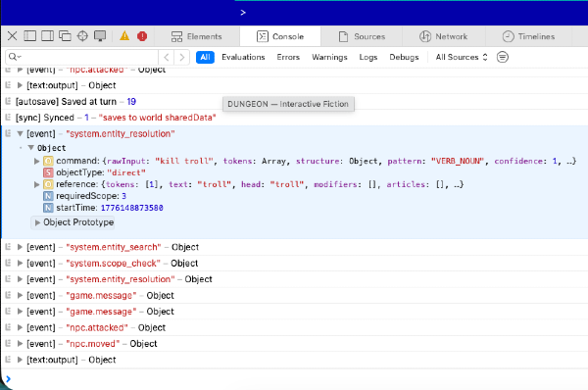588x390 pixels.
Task: Click the objectType value "direct"
Action: (x=126, y=172)
